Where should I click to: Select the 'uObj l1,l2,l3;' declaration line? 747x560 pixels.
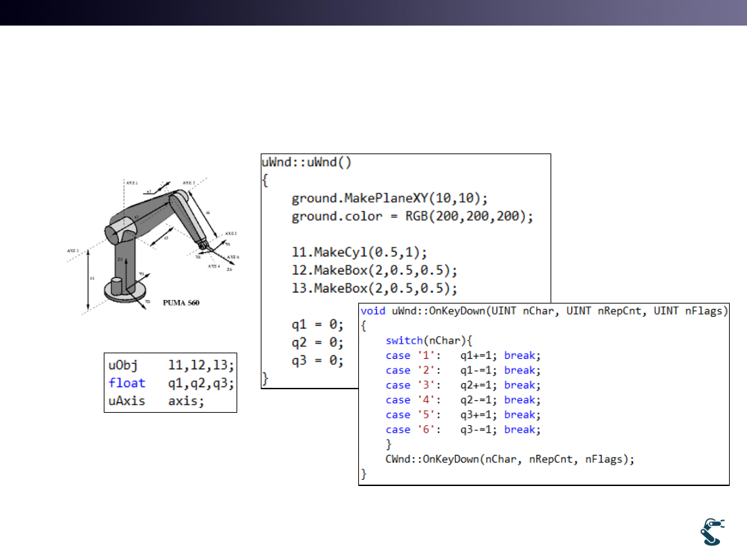coord(171,364)
